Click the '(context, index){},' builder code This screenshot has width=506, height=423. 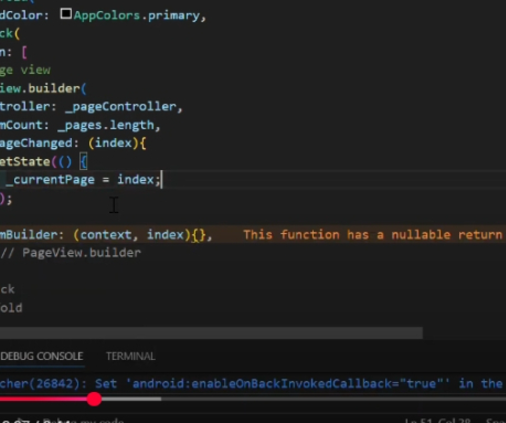click(x=143, y=235)
